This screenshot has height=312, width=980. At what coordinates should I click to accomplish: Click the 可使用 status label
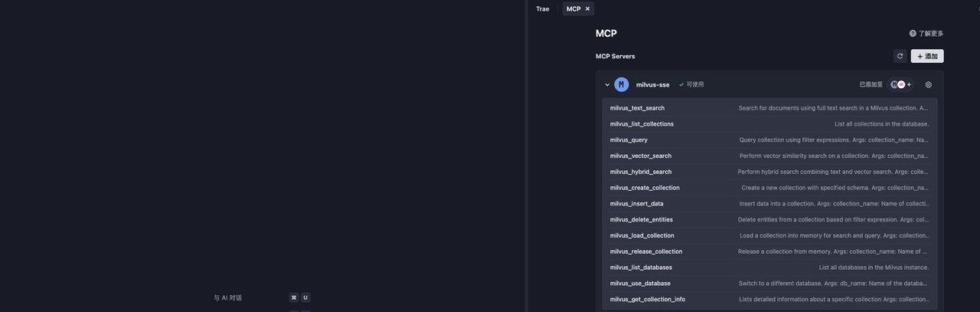click(694, 84)
